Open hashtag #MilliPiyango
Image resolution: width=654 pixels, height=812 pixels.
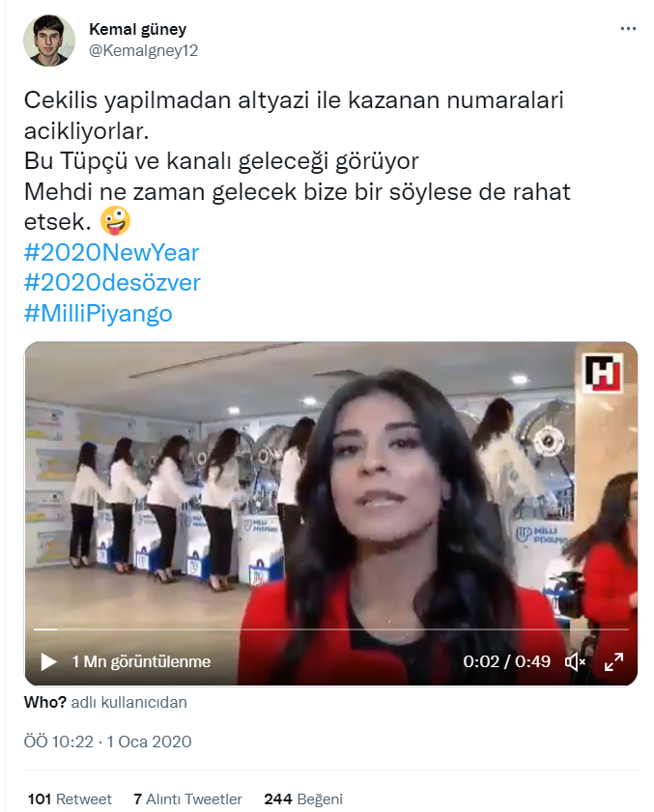(98, 314)
